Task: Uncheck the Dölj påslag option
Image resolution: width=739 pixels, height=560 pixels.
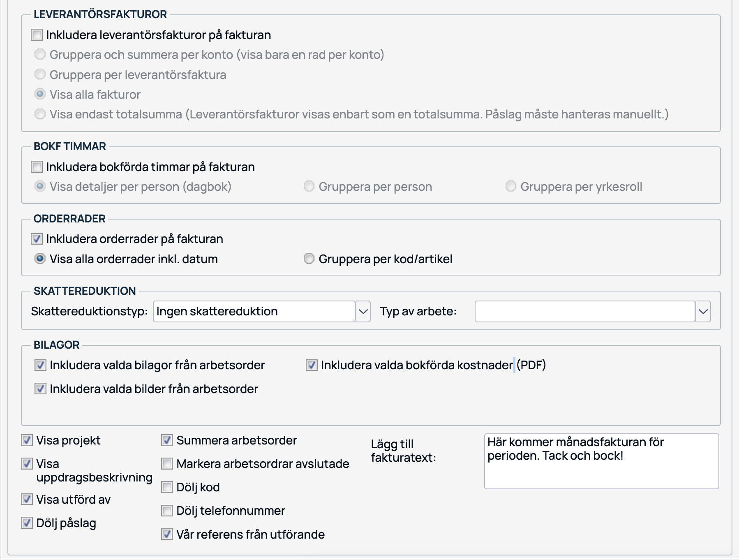Action: (x=27, y=523)
